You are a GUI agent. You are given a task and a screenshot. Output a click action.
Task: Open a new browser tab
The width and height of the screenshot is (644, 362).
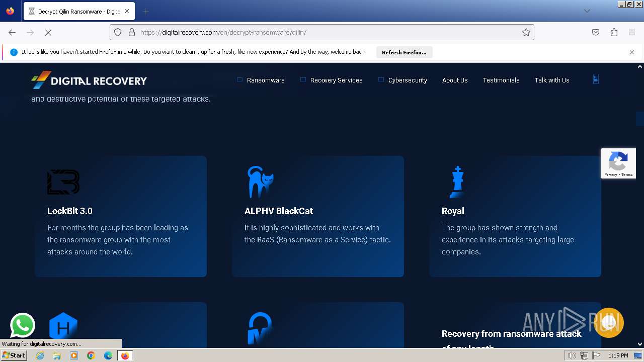[145, 11]
